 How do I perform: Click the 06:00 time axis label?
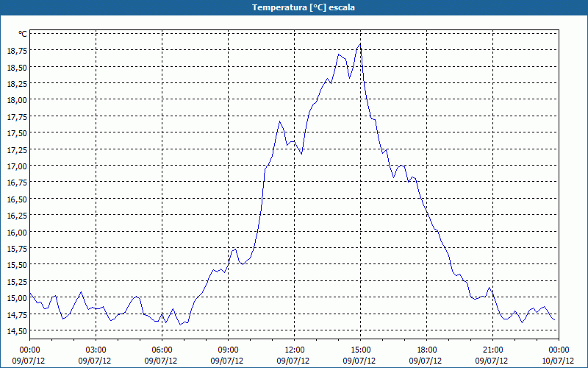pyautogui.click(x=162, y=350)
